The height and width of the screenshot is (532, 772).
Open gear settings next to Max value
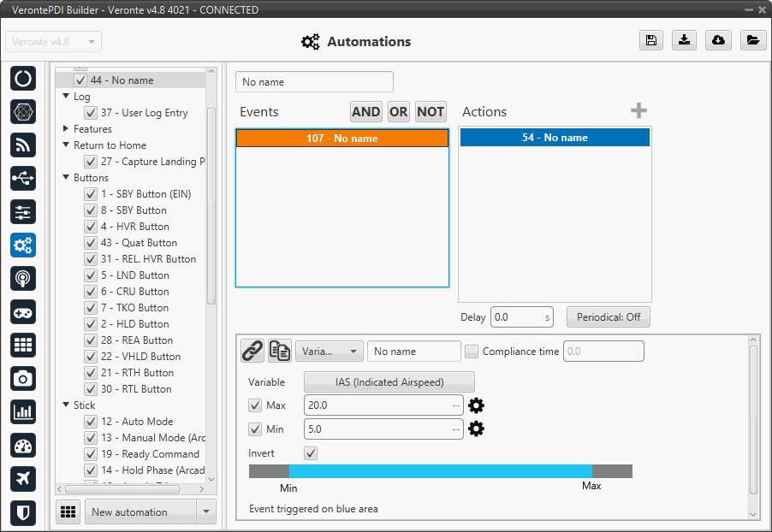coord(476,405)
